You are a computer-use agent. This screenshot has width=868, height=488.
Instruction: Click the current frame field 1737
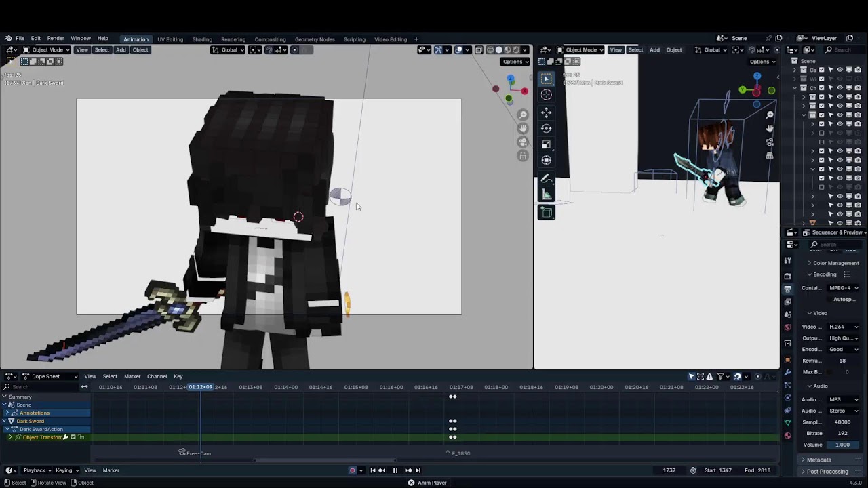[x=669, y=470]
